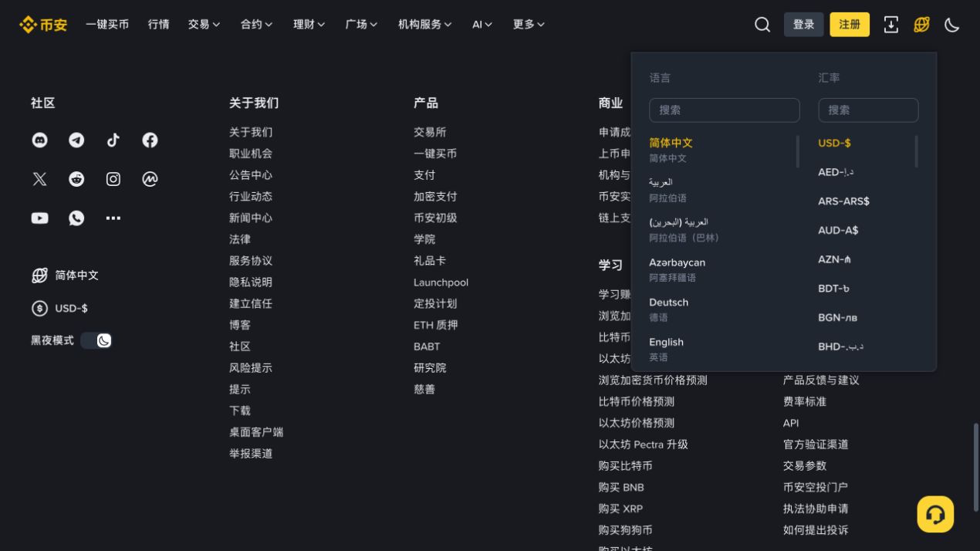
Task: Expand the 广场 nav dropdown
Action: pyautogui.click(x=361, y=25)
